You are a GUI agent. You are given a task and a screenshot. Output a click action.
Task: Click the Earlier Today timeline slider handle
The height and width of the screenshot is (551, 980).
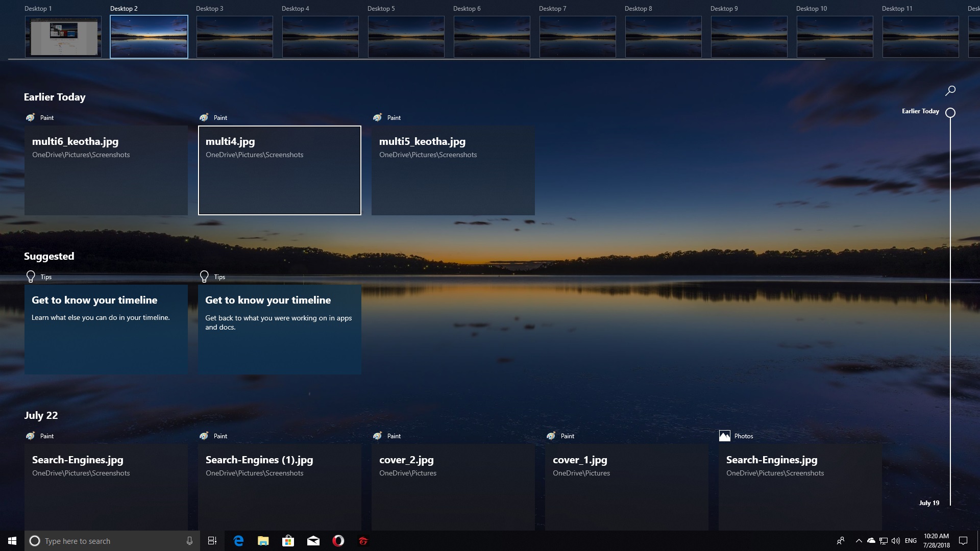point(950,113)
